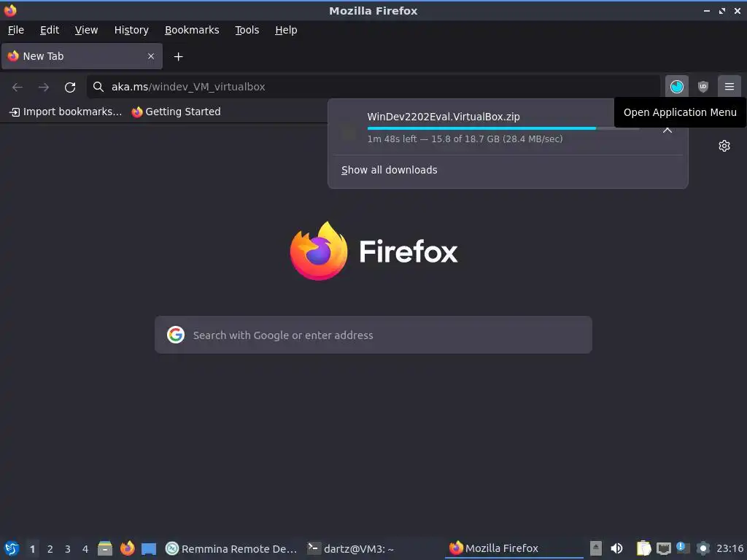This screenshot has height=560, width=747.
Task: Launch file manager from taskbar
Action: (x=105, y=548)
